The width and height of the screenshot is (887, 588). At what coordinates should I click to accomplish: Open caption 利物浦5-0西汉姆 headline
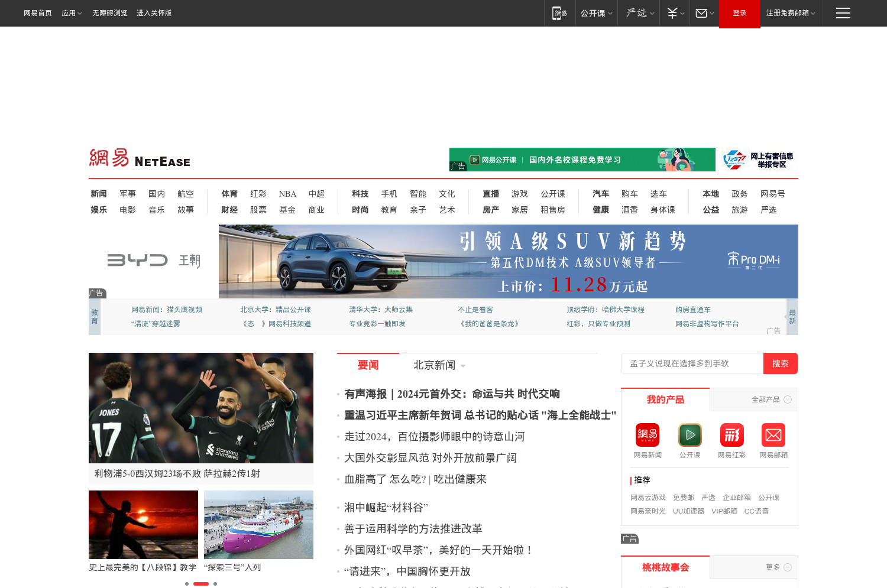coord(177,474)
